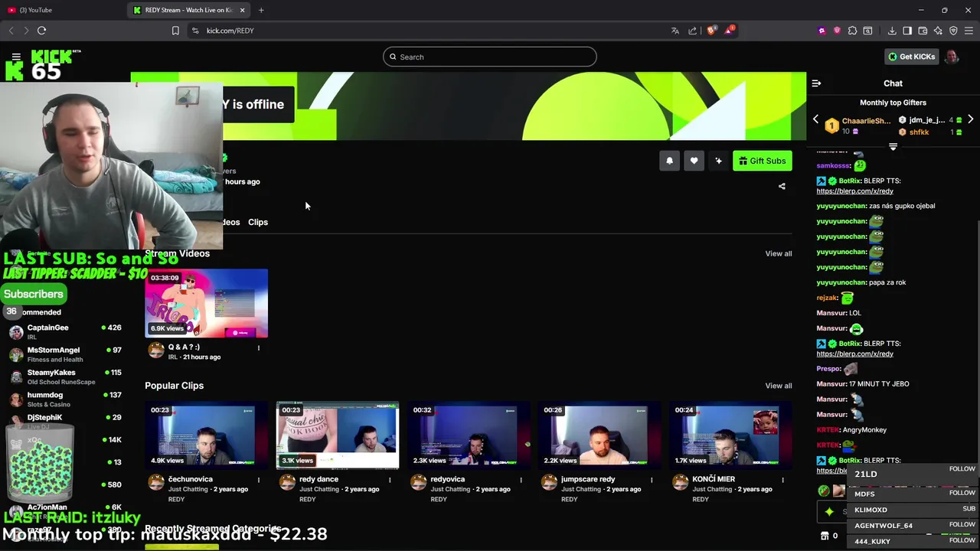Click the Gift Subs button
This screenshot has height=551, width=980.
pyautogui.click(x=762, y=161)
